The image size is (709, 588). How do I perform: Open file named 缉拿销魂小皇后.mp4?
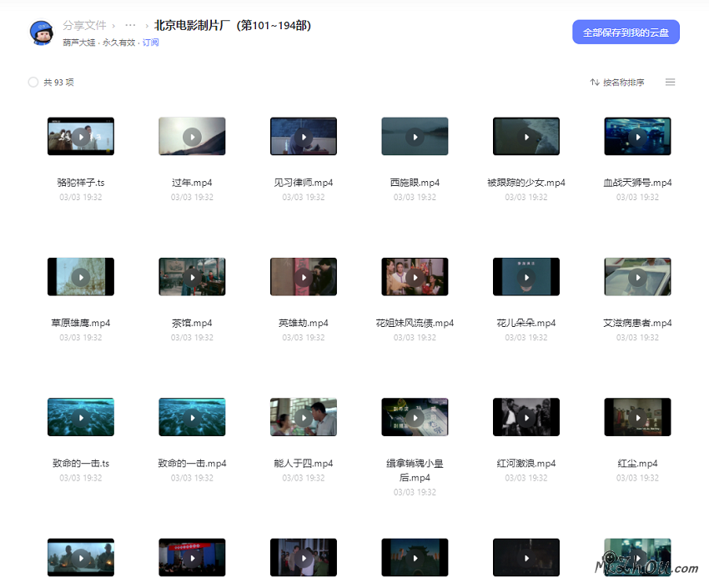click(x=415, y=417)
